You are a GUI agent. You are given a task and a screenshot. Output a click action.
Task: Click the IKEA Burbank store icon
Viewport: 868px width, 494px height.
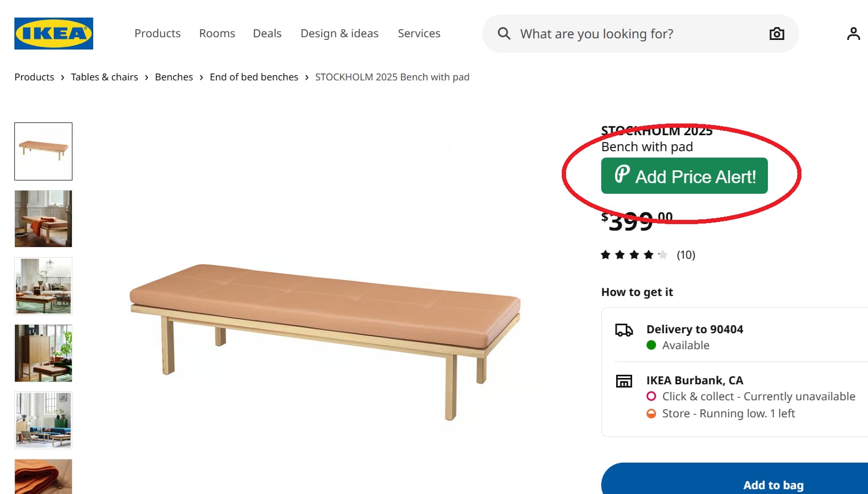tap(624, 381)
